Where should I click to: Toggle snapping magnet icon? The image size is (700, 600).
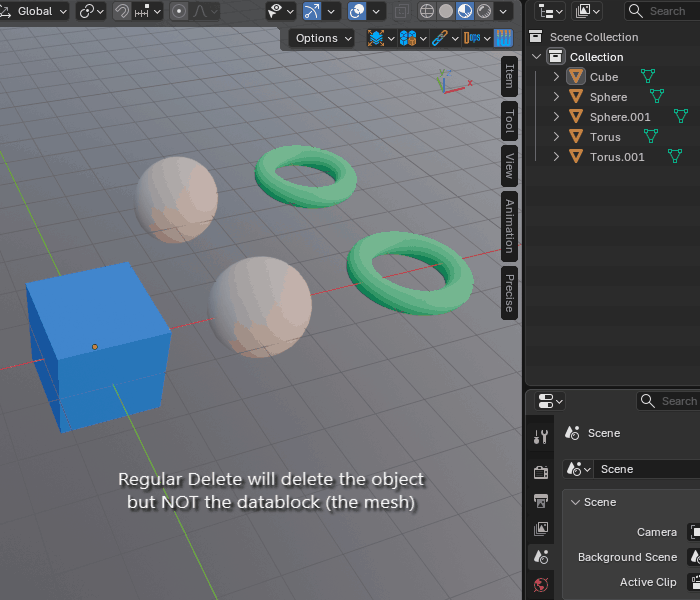121,11
